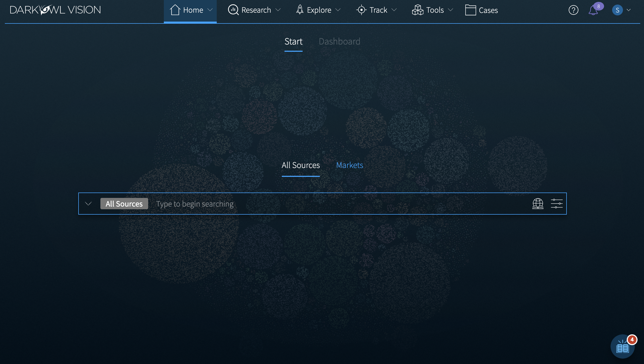Expand the Tools menu dropdown
644x364 pixels.
pos(450,10)
